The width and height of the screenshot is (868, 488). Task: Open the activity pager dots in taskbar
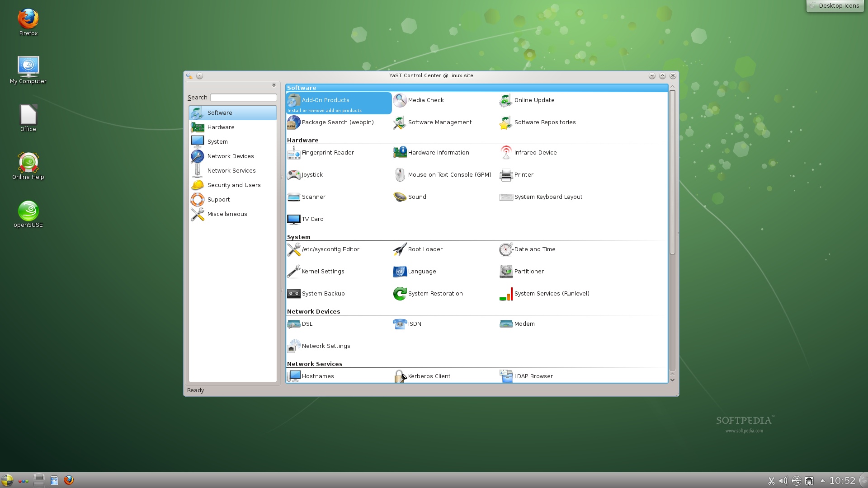click(24, 481)
